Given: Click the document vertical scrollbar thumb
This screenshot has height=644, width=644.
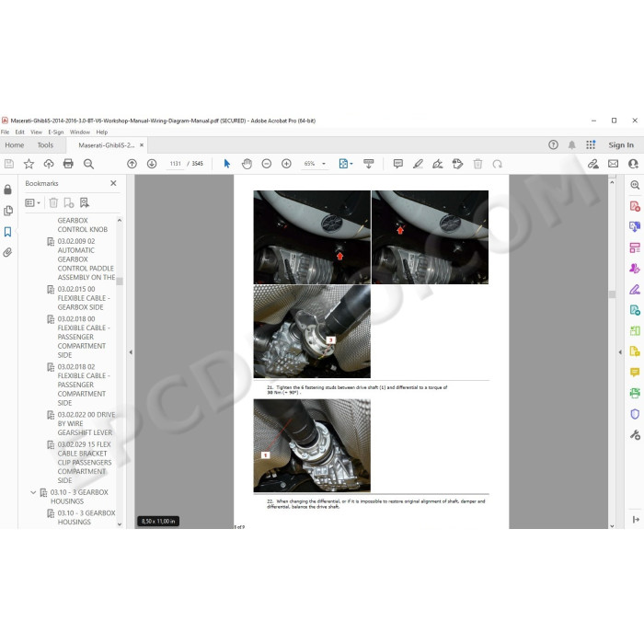Looking at the screenshot, I should 612,294.
